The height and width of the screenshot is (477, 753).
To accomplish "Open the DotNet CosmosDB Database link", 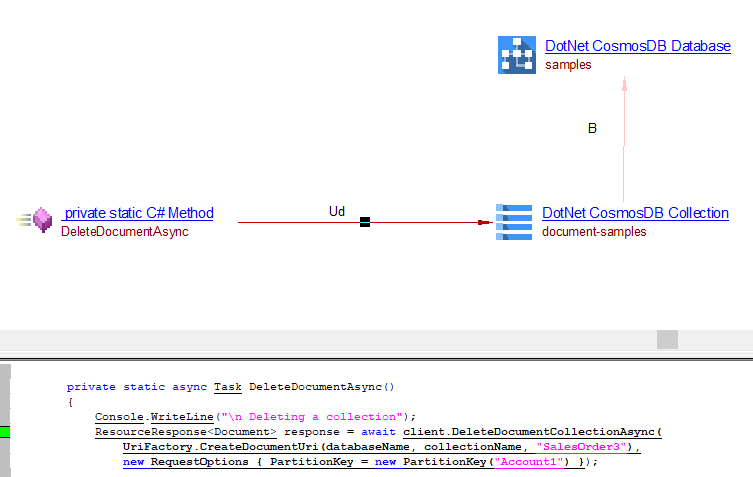I will tap(637, 46).
